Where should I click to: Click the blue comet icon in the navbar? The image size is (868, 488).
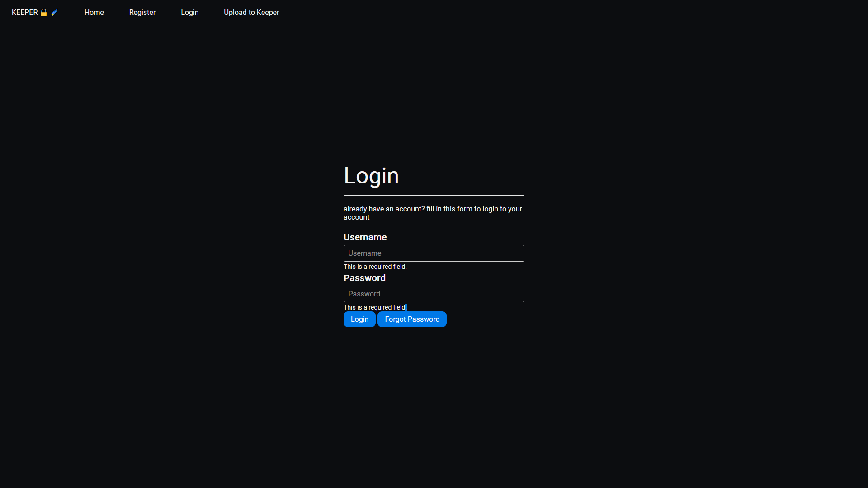pyautogui.click(x=54, y=12)
